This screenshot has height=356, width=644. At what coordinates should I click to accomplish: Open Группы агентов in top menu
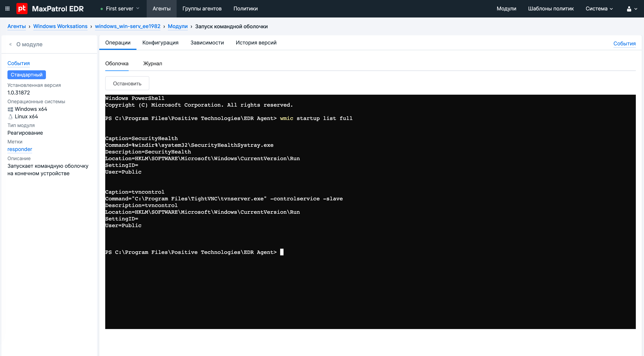[x=202, y=9]
